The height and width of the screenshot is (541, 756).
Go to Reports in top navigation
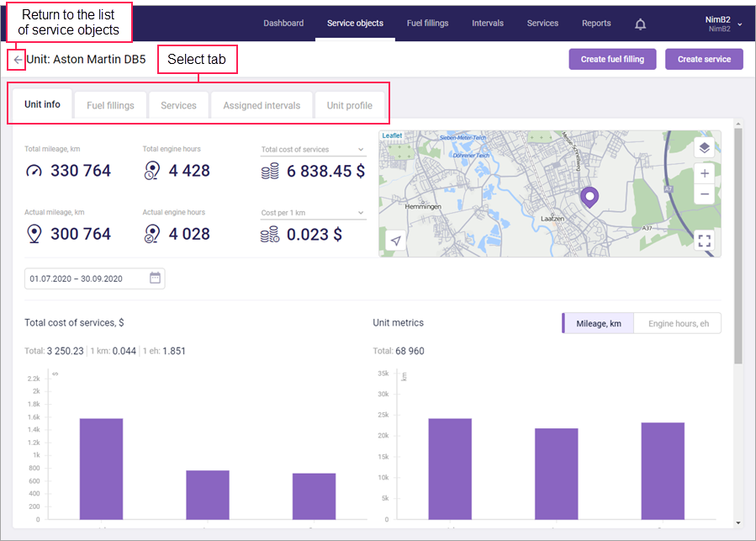(x=596, y=24)
